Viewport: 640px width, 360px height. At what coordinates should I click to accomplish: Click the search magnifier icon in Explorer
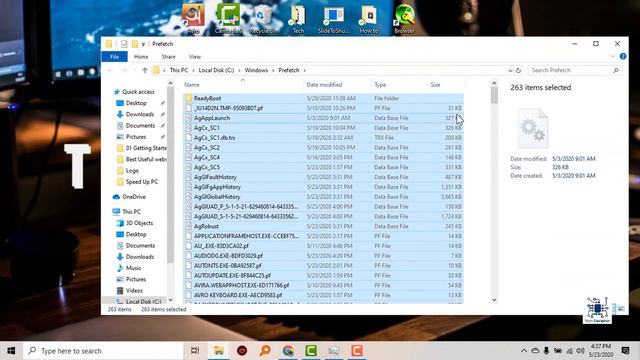pos(616,70)
